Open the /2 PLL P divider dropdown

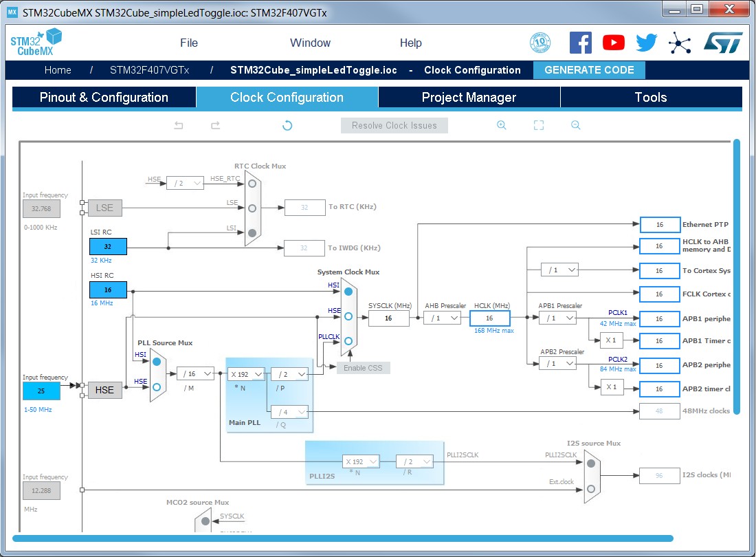290,374
